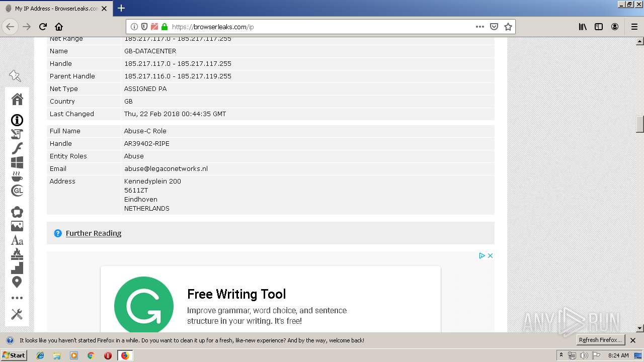
Task: Open Windows Explorer from the taskbar
Action: point(57,355)
